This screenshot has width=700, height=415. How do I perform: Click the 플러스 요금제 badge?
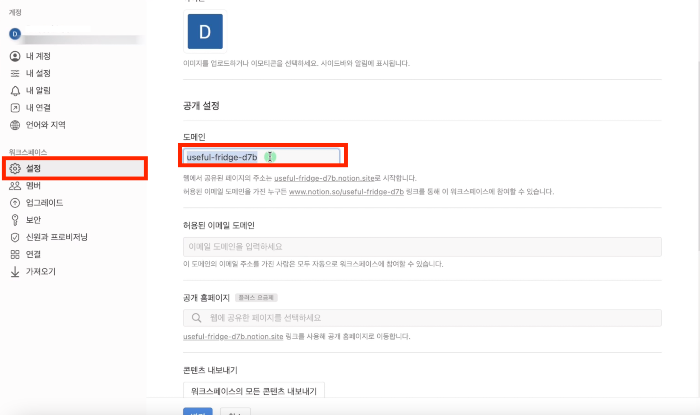[256, 298]
